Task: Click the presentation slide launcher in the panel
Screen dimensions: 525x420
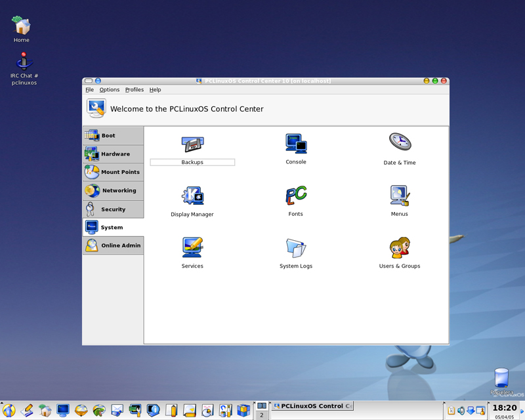Action: (190, 410)
